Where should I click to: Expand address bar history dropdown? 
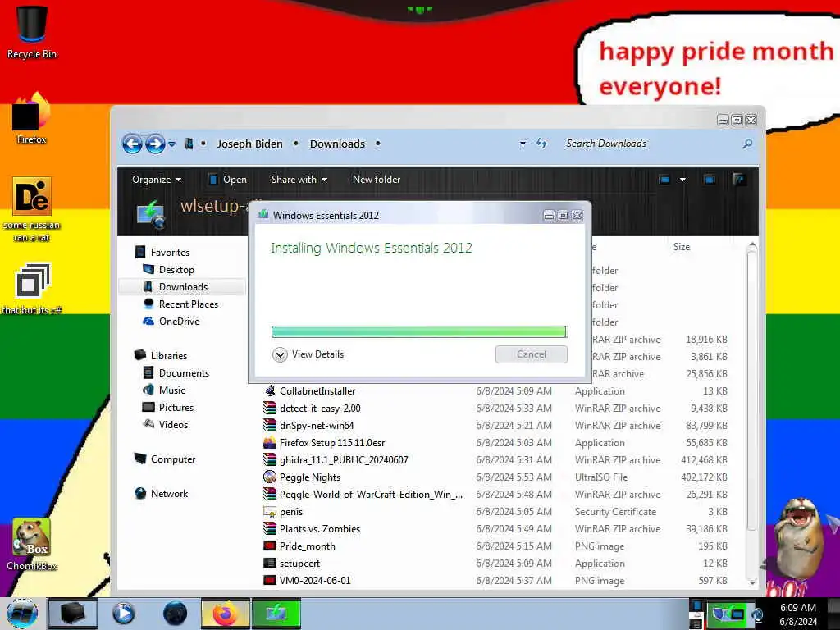[523, 144]
